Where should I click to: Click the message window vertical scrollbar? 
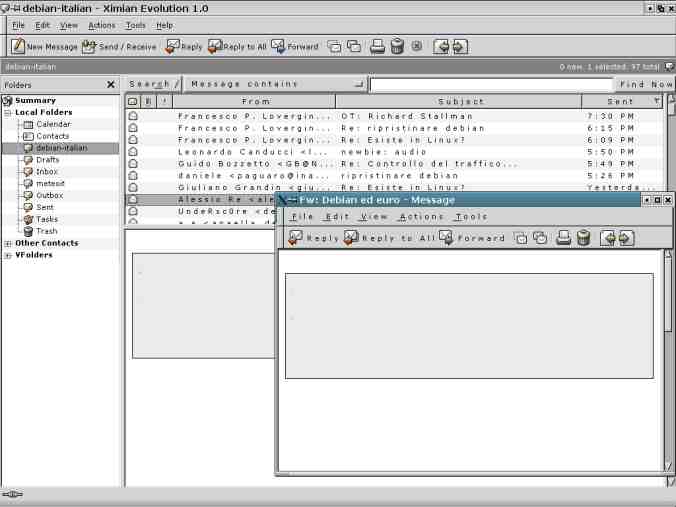(x=668, y=360)
